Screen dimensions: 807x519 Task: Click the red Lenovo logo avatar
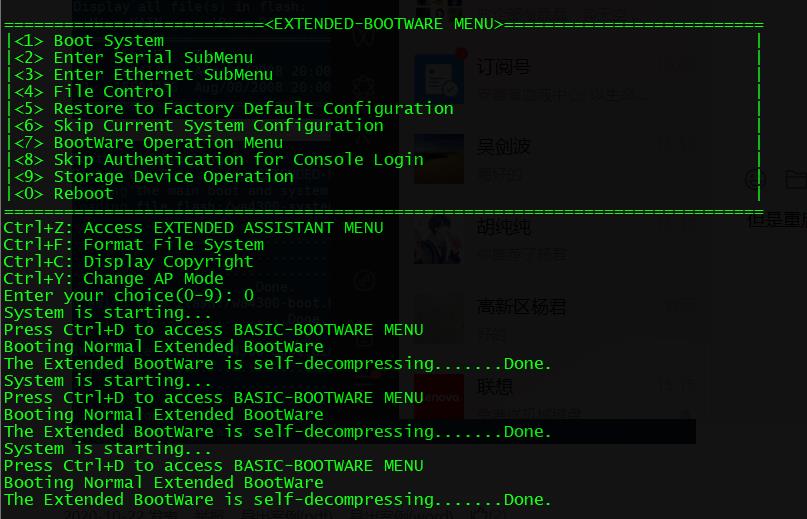pyautogui.click(x=439, y=397)
